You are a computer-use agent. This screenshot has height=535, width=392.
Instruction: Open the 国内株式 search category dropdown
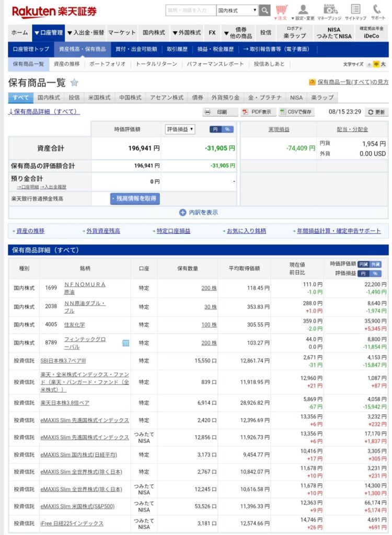(x=237, y=10)
